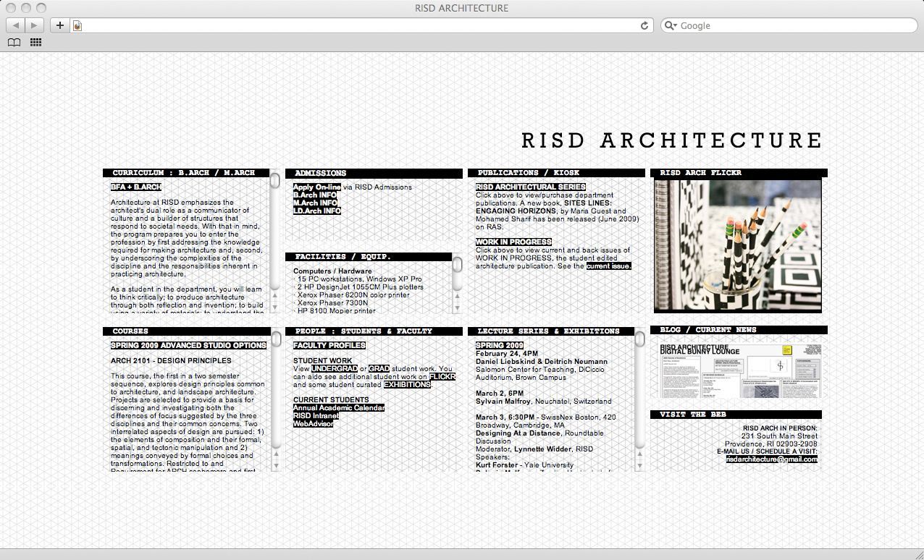The width and height of the screenshot is (924, 560).
Task: Open the WebAdvisor link
Action: click(314, 423)
